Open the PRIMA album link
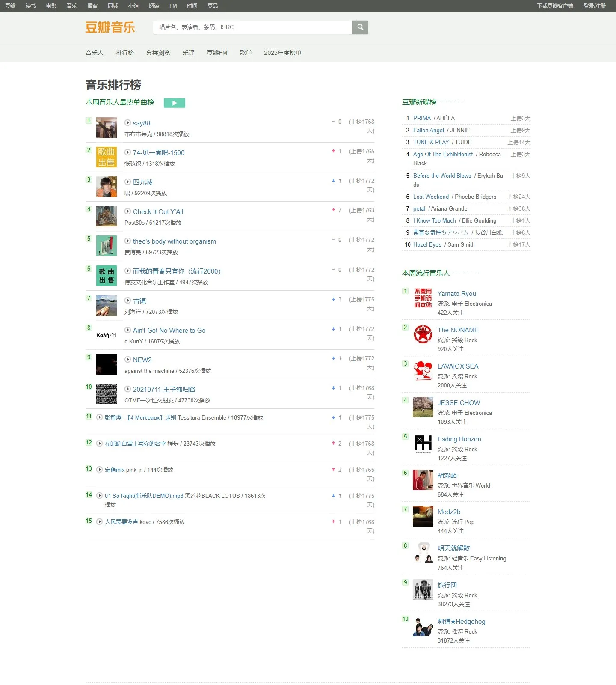Image resolution: width=616 pixels, height=685 pixels. [x=422, y=118]
